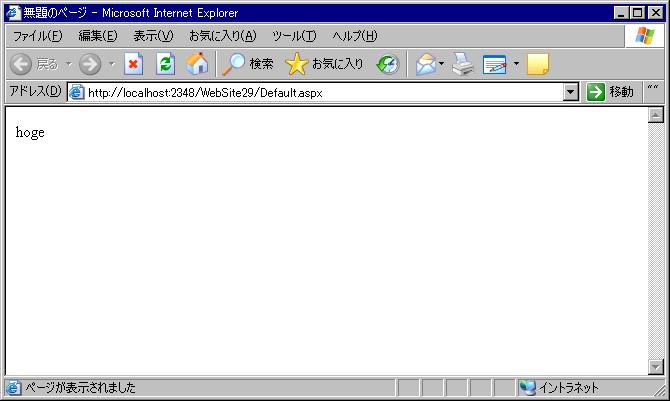Viewport: 670px width, 401px height.
Task: Expand the address bar dropdown list
Action: 570,92
